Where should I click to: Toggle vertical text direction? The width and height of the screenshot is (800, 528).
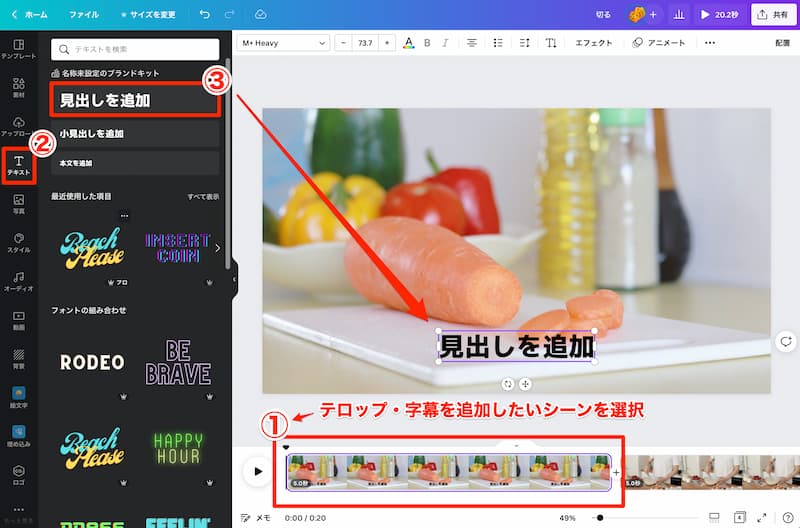point(551,43)
